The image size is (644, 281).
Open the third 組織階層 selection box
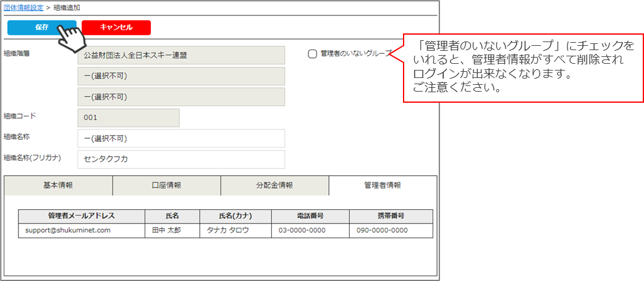pyautogui.click(x=181, y=97)
